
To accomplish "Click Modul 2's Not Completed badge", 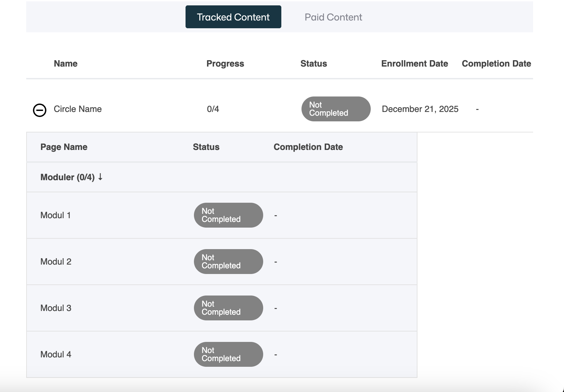I will pyautogui.click(x=228, y=262).
